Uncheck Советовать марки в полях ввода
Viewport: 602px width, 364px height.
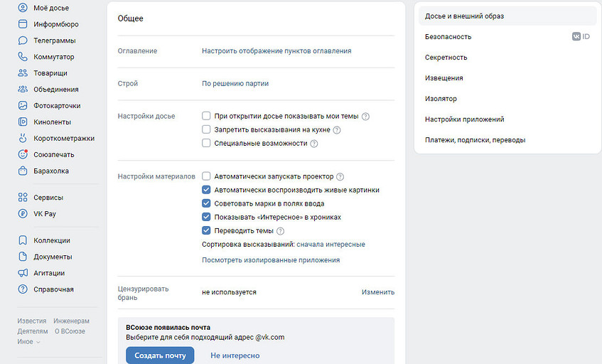206,203
